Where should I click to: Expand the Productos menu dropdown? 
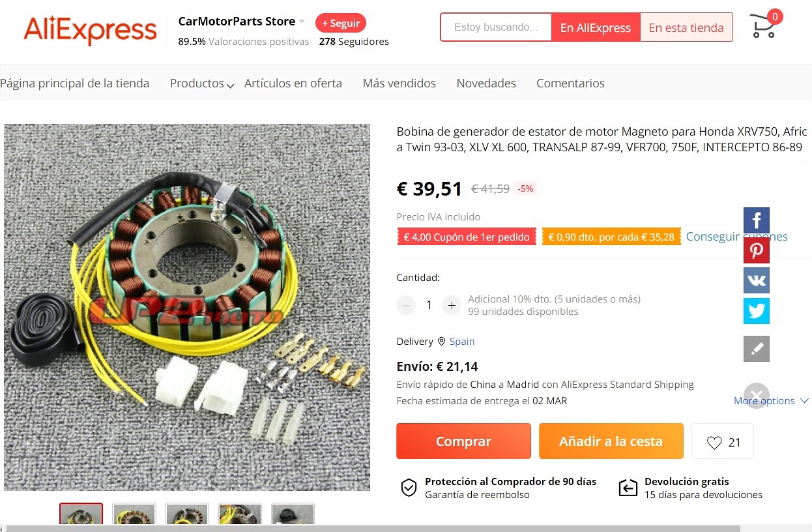pos(201,83)
